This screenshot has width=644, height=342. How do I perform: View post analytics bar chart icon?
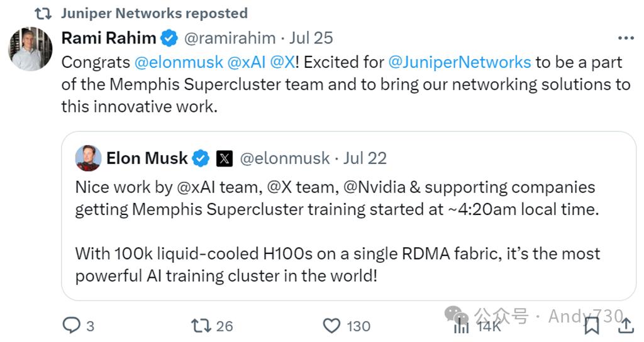[x=461, y=325]
